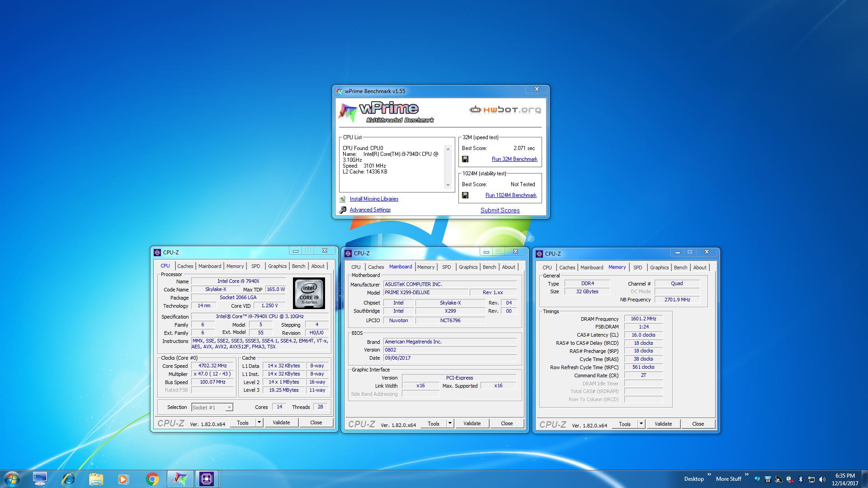Run the 1024M Benchmark
Image resolution: width=868 pixels, height=488 pixels.
coord(511,195)
